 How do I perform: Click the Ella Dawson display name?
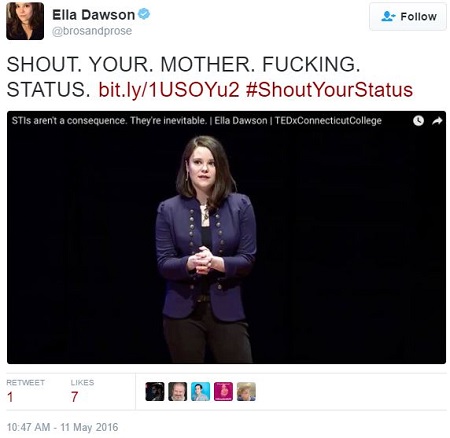(x=93, y=15)
